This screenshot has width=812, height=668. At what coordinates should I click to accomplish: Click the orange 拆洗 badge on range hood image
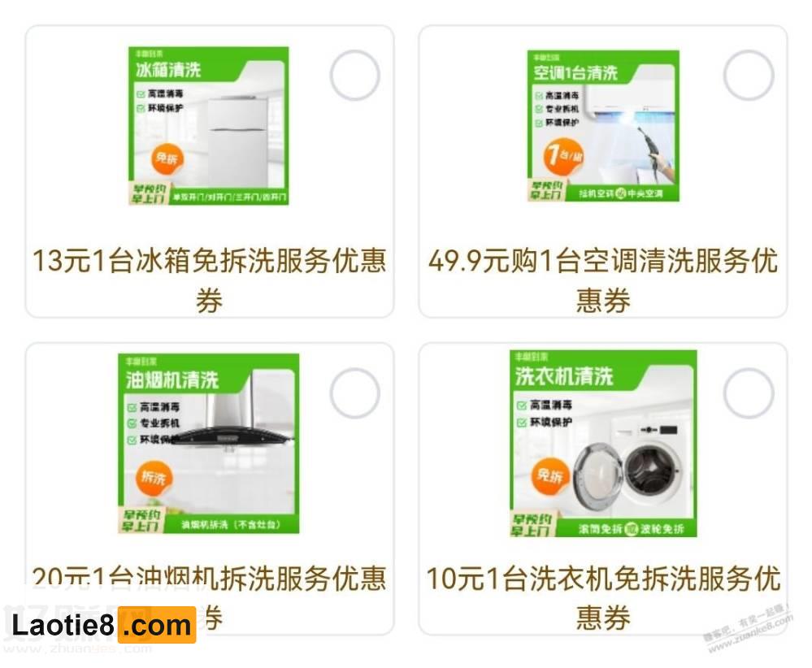tap(154, 477)
